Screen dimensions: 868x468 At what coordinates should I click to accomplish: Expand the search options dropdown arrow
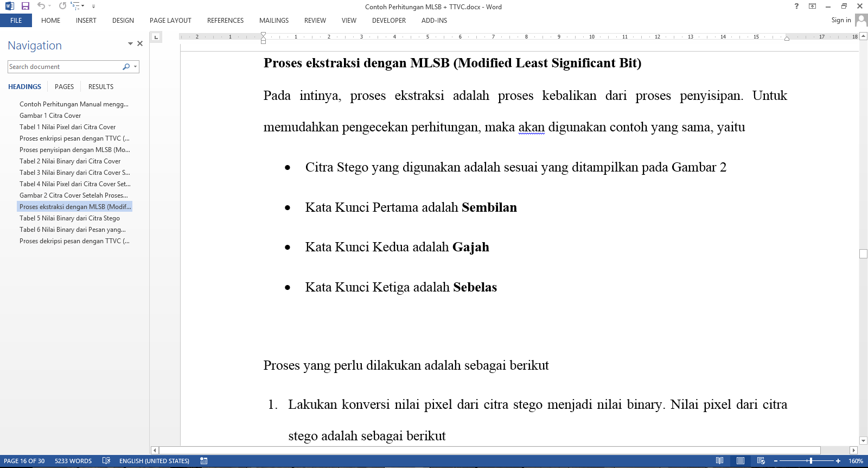click(x=135, y=67)
